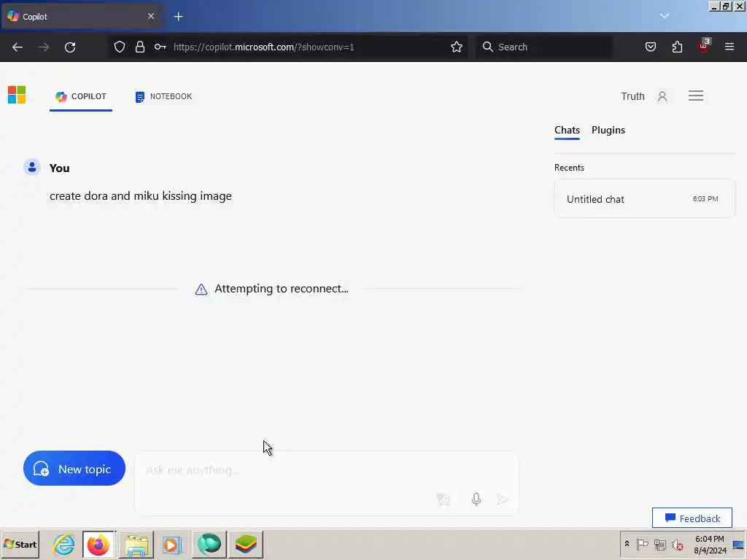Open the tracking protection shield icon
This screenshot has height=560, width=747.
pyautogui.click(x=120, y=47)
